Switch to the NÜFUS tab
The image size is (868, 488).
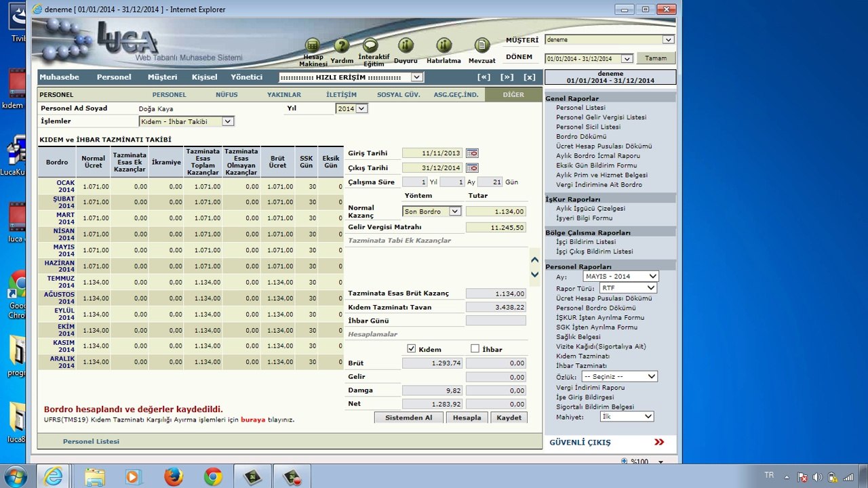coord(226,95)
